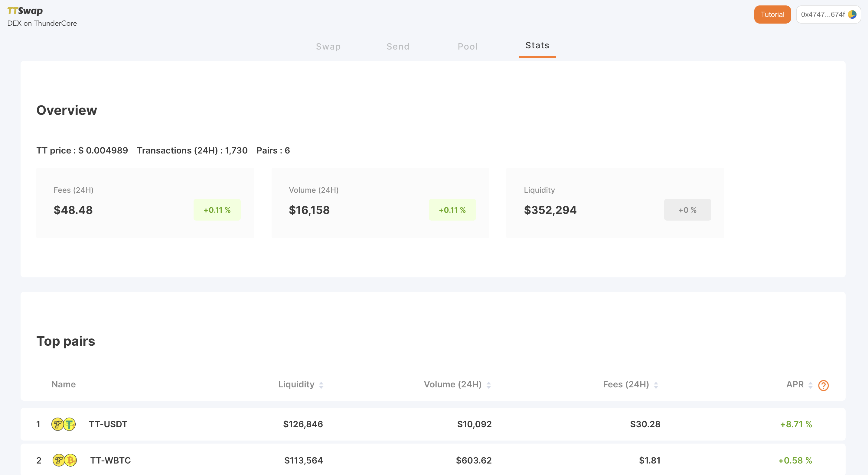Sort table by Volume (24H) arrows
This screenshot has width=868, height=475.
point(488,385)
